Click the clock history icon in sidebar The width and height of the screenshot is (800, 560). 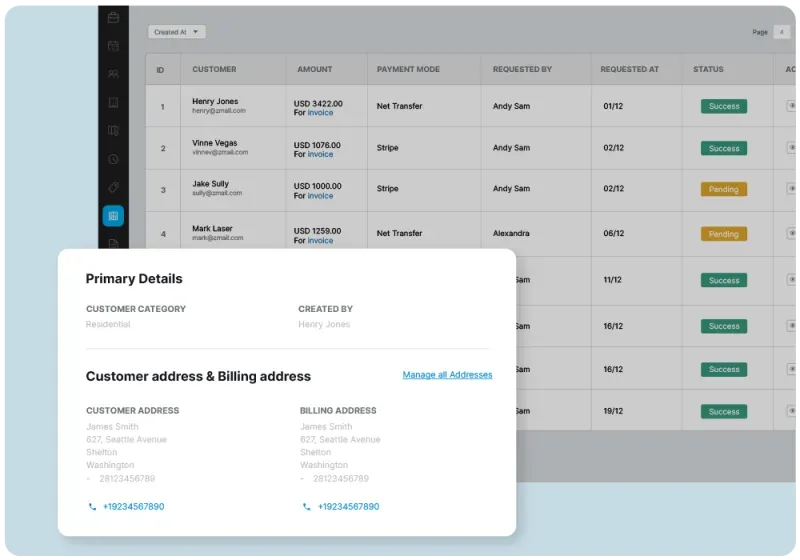point(113,159)
